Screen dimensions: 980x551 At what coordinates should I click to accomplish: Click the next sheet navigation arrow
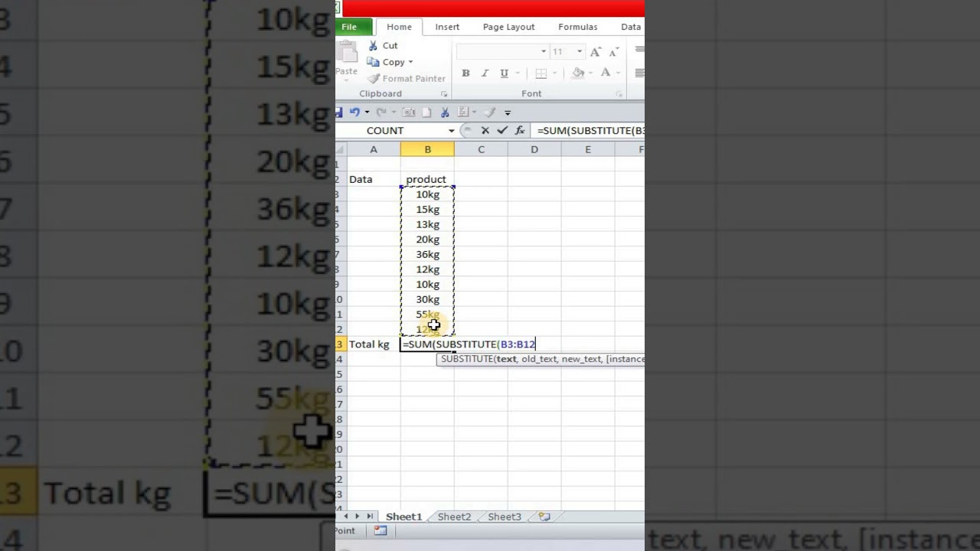coord(358,517)
